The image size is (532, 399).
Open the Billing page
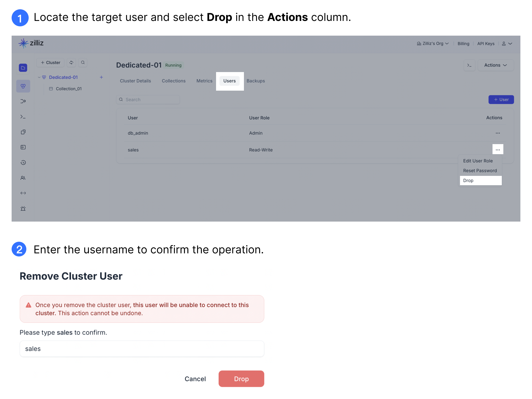(x=463, y=43)
